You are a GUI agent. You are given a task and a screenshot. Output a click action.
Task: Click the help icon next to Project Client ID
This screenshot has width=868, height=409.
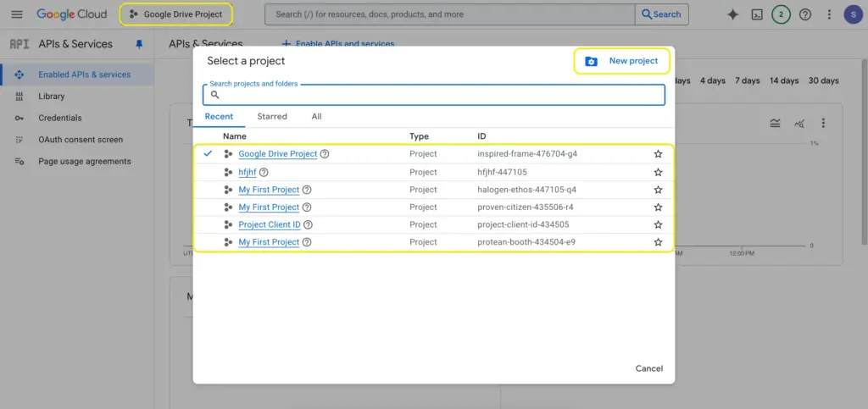(308, 224)
